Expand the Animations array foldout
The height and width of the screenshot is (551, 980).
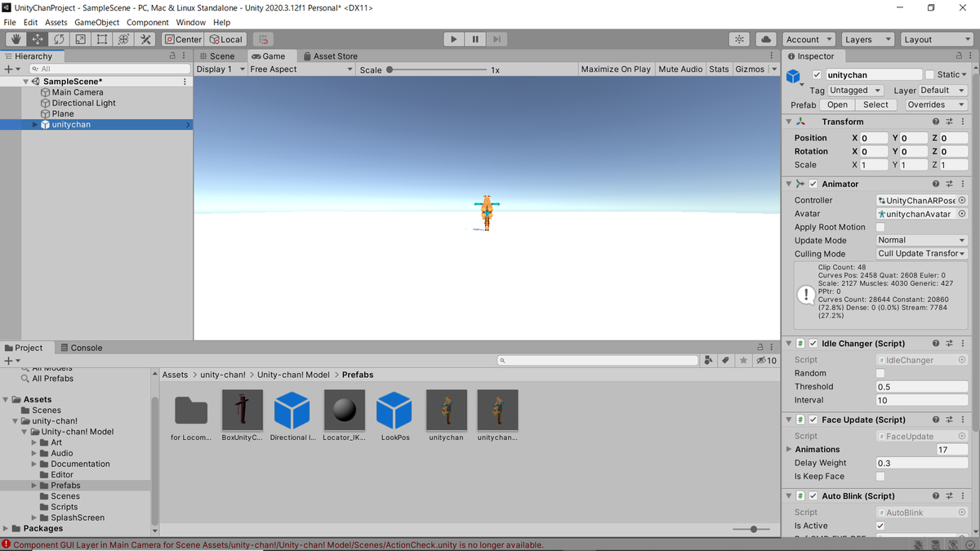point(789,449)
